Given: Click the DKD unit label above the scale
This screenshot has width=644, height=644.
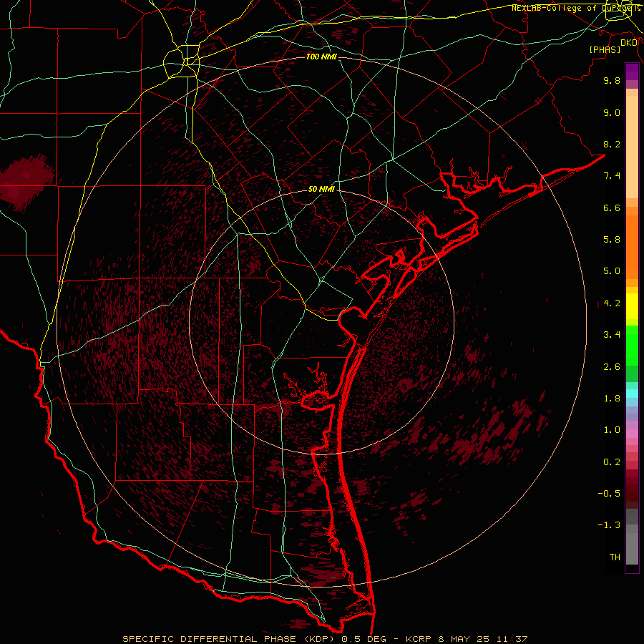Looking at the screenshot, I should coord(629,43).
